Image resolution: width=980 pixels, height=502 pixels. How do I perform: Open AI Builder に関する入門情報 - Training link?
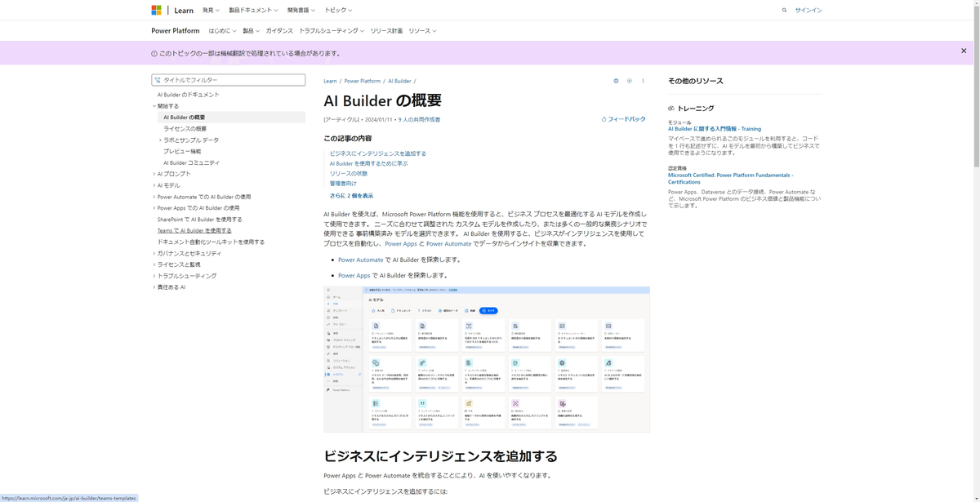coord(715,129)
